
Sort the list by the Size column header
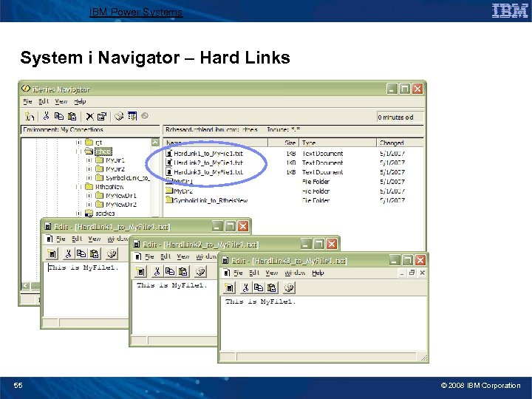[283, 143]
